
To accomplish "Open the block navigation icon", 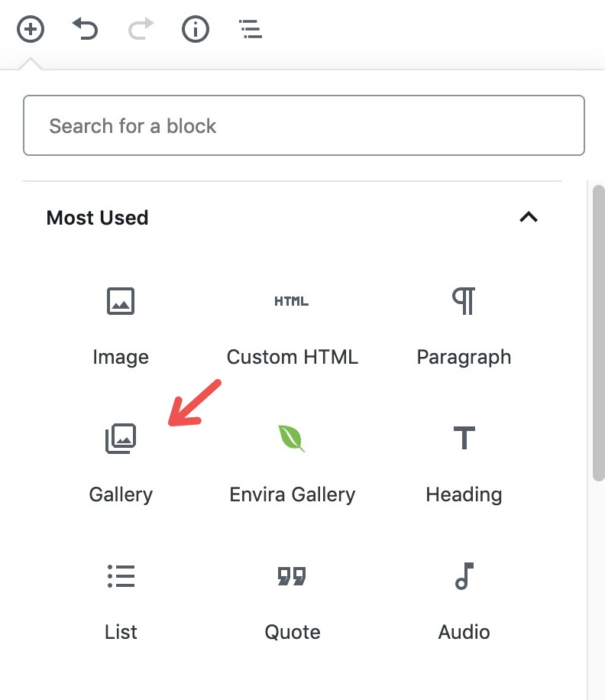I will point(251,29).
